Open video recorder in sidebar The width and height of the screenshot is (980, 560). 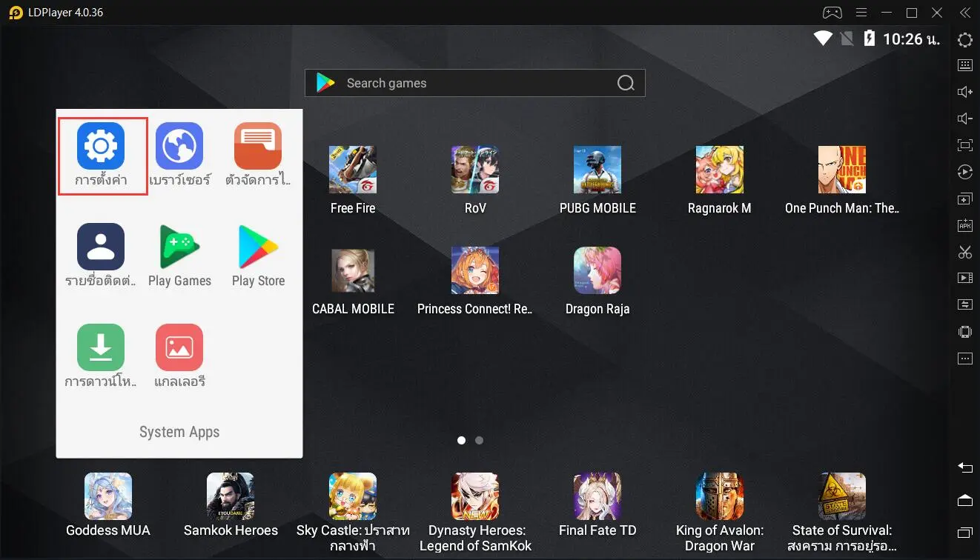[965, 279]
